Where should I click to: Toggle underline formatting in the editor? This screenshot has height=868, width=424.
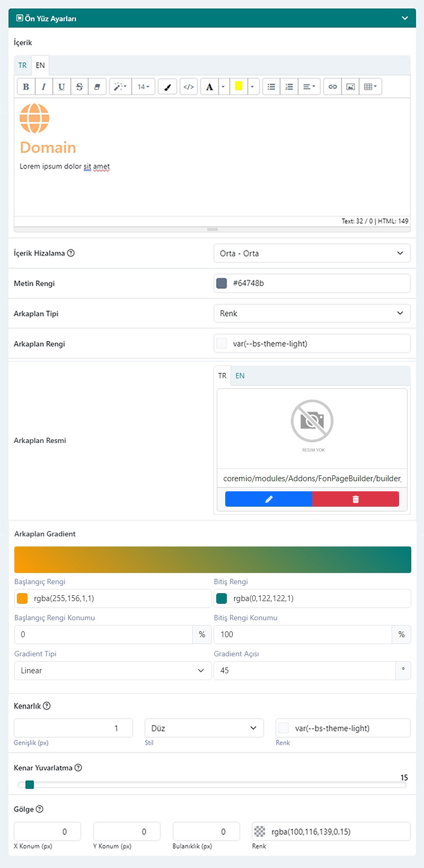coord(61,86)
